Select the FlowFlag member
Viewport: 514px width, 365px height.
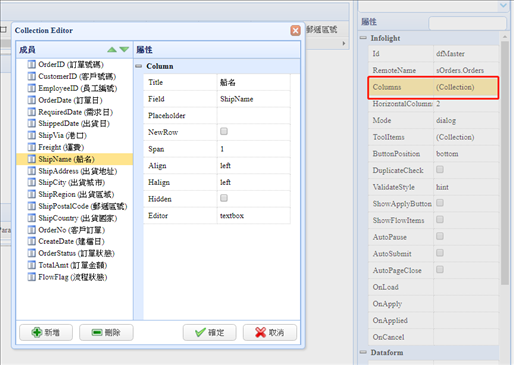[72, 277]
